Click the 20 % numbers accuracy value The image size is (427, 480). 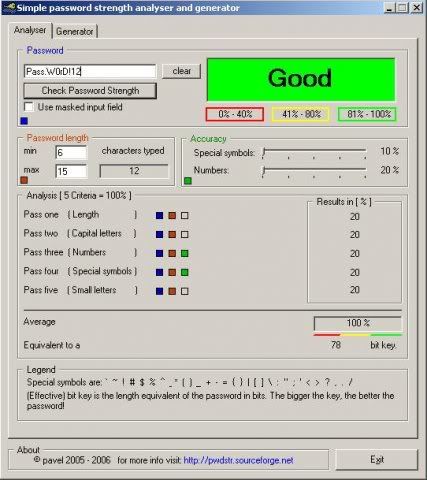tap(390, 170)
